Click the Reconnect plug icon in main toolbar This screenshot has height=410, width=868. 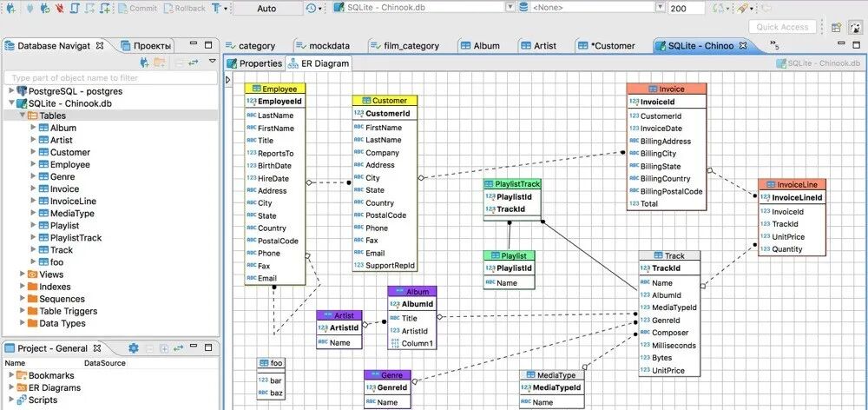46,9
